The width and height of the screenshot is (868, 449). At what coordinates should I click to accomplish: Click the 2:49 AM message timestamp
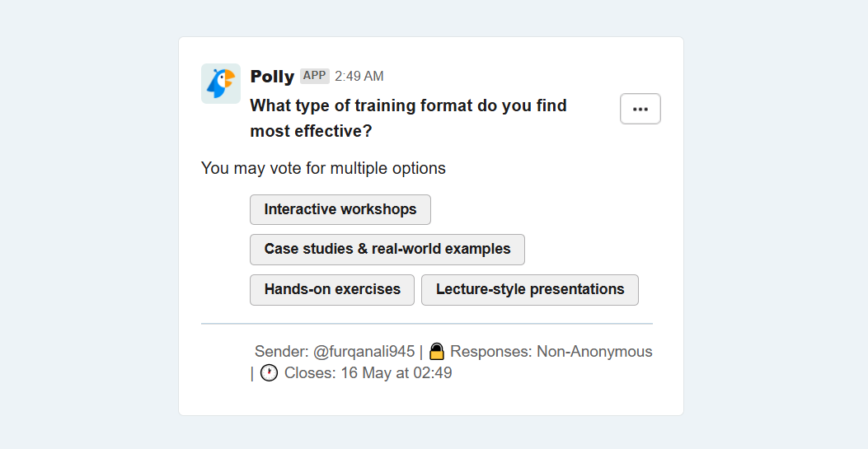click(x=359, y=77)
